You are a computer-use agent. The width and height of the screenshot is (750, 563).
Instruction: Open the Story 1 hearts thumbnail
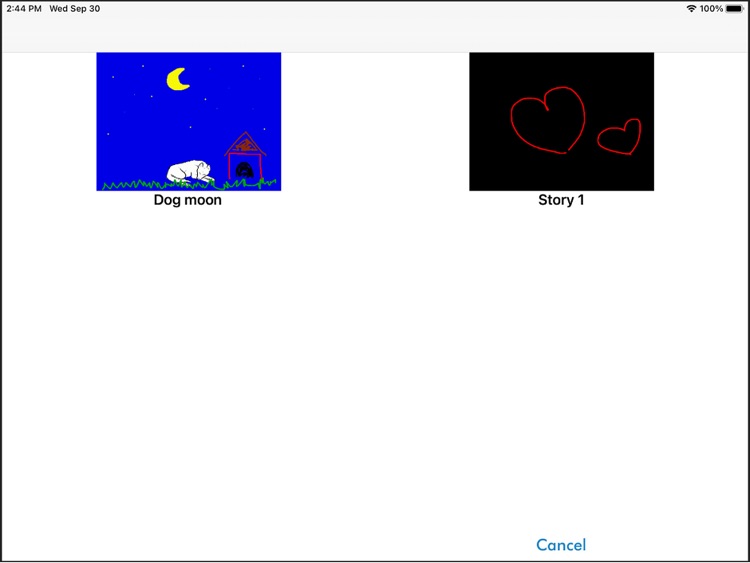(562, 121)
